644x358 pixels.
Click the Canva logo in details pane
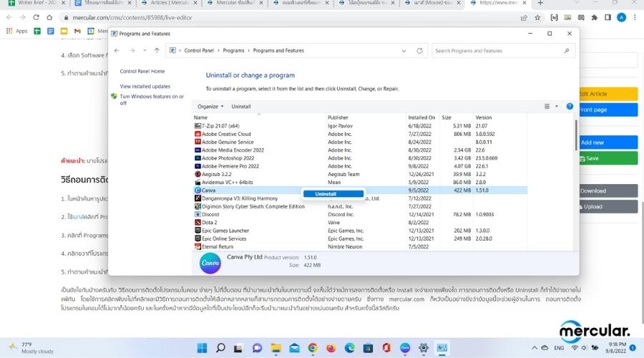pos(210,263)
